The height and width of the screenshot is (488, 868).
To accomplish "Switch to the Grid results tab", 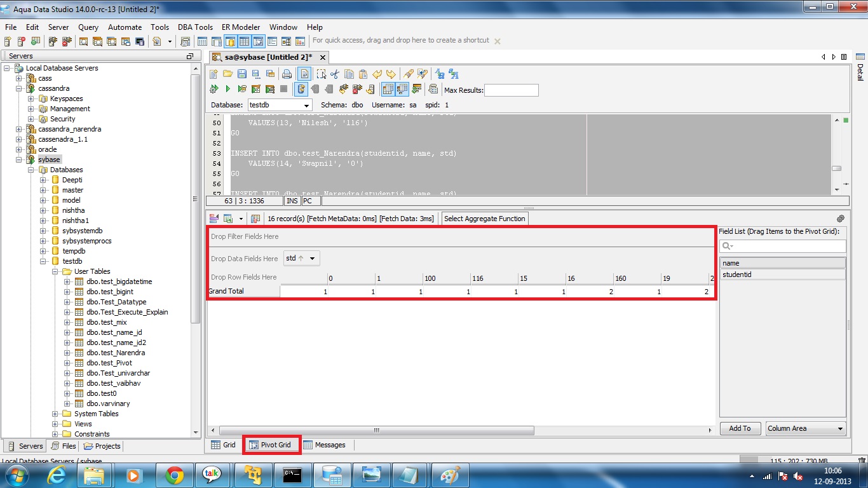I will [x=223, y=445].
